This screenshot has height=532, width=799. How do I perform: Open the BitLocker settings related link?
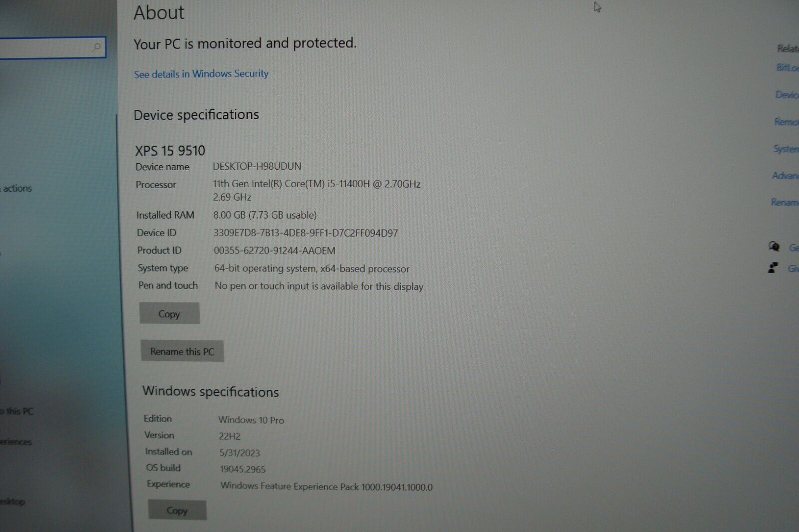pyautogui.click(x=788, y=67)
